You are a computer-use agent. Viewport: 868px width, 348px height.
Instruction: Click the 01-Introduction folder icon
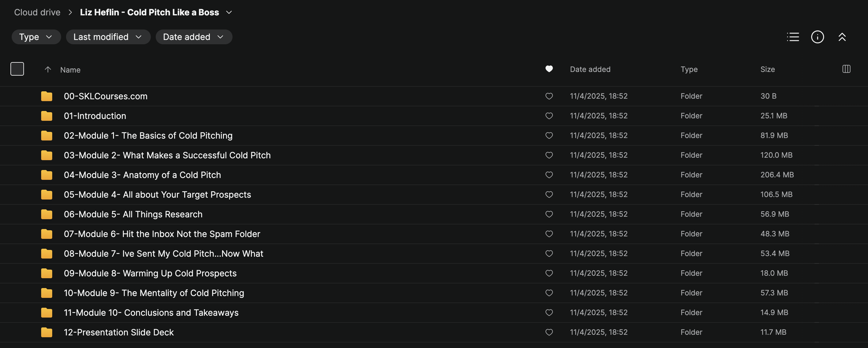point(46,116)
